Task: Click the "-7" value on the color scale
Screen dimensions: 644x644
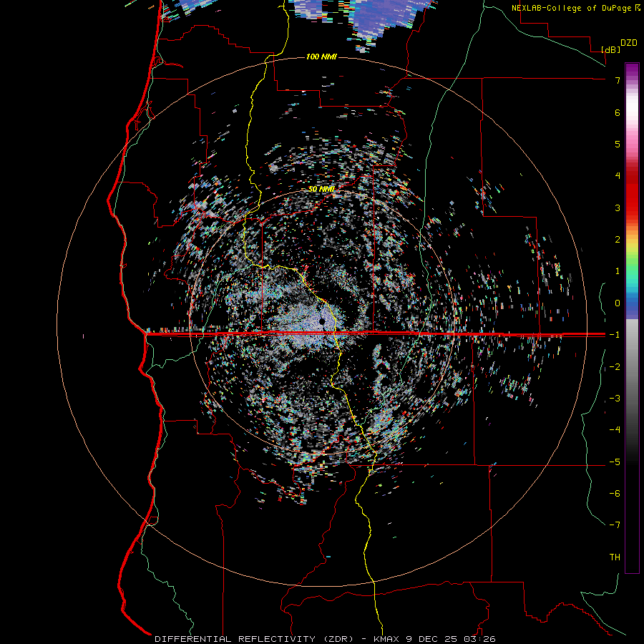Action: (x=615, y=525)
